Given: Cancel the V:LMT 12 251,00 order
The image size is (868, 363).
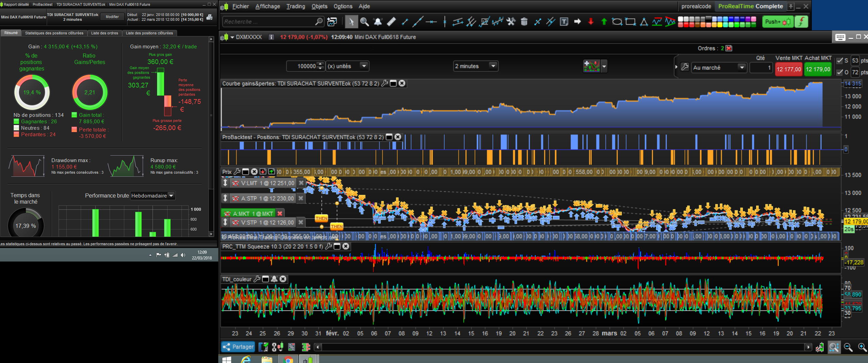Looking at the screenshot, I should (301, 183).
